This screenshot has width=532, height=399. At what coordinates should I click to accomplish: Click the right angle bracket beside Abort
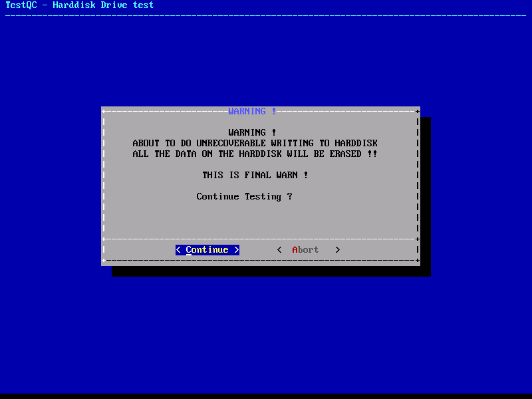click(x=337, y=250)
